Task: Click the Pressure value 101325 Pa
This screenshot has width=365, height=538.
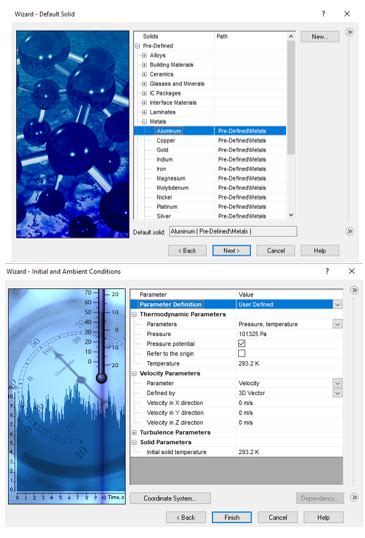Action: coord(252,334)
